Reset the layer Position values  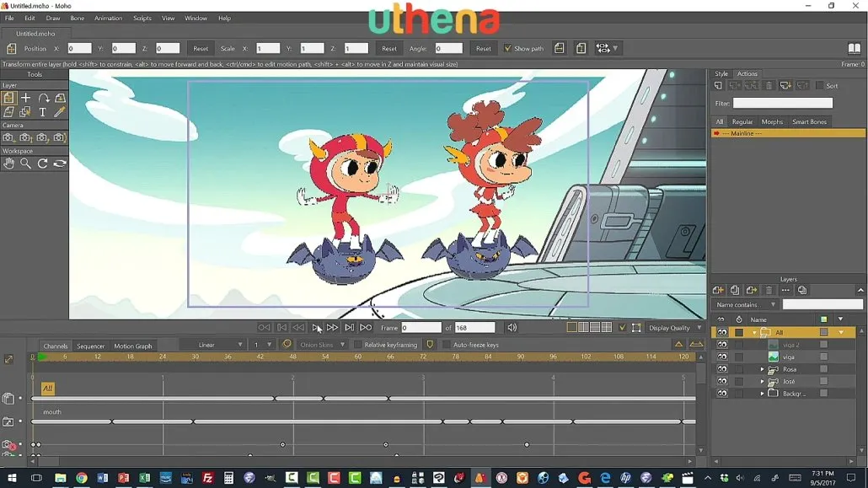point(201,48)
